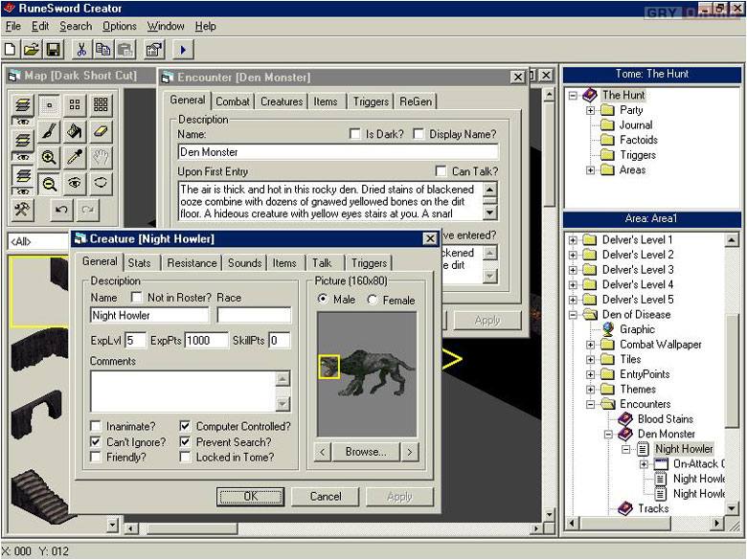Uncheck the Computer Controlled? checkbox
The width and height of the screenshot is (747, 560).
[185, 427]
